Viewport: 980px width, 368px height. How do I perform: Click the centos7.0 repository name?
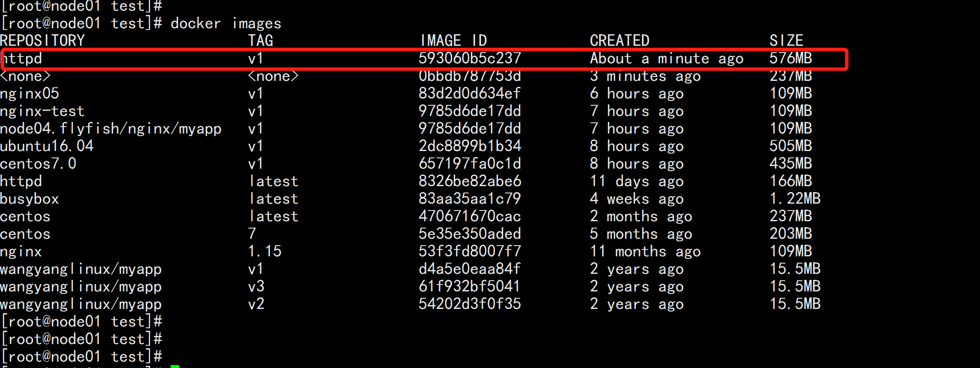pyautogui.click(x=38, y=163)
